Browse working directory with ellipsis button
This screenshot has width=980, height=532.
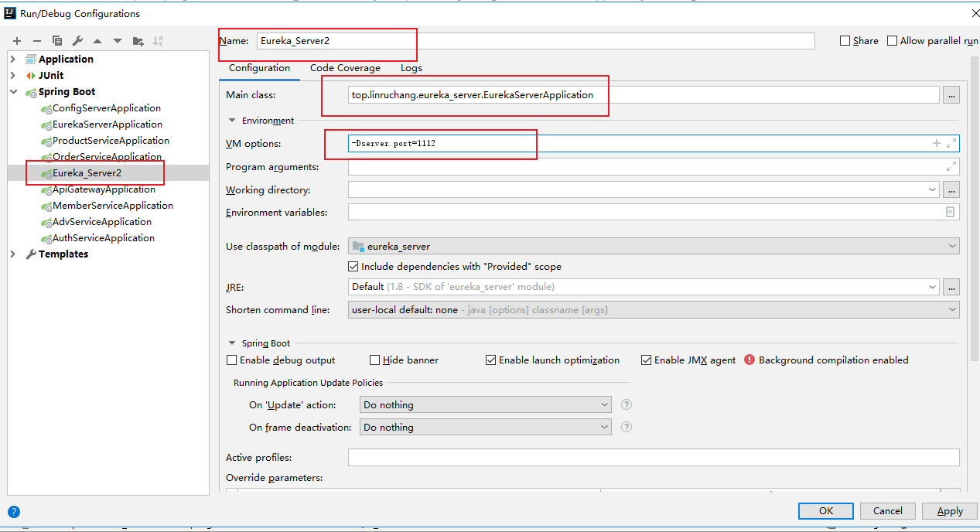(x=951, y=189)
